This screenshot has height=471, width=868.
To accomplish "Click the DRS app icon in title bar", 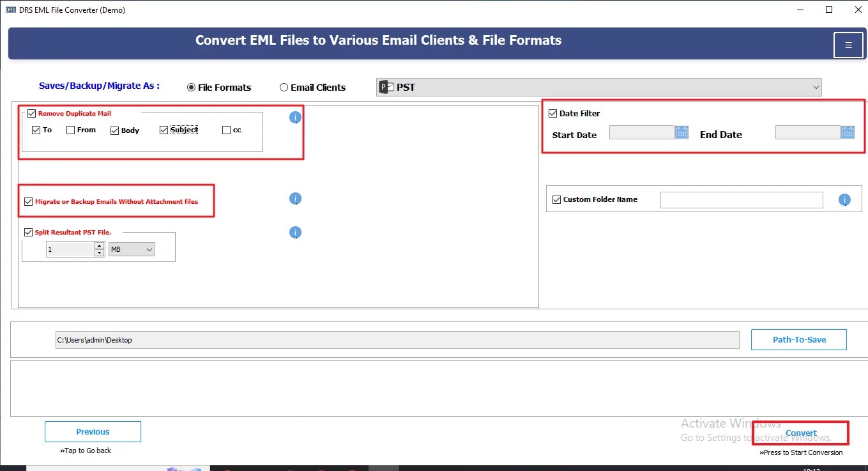I will [x=10, y=10].
